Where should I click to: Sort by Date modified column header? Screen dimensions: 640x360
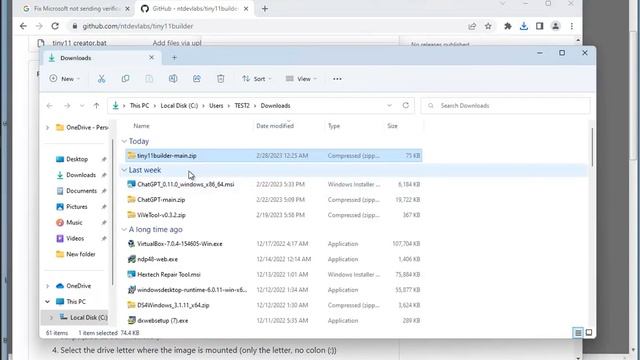click(x=275, y=126)
